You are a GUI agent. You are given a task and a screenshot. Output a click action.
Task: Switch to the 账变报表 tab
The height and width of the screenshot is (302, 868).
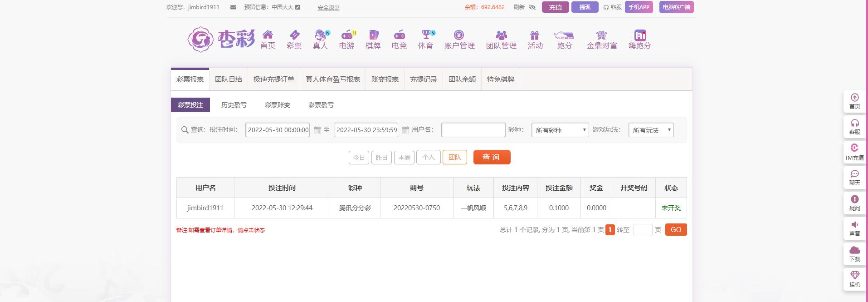point(385,79)
